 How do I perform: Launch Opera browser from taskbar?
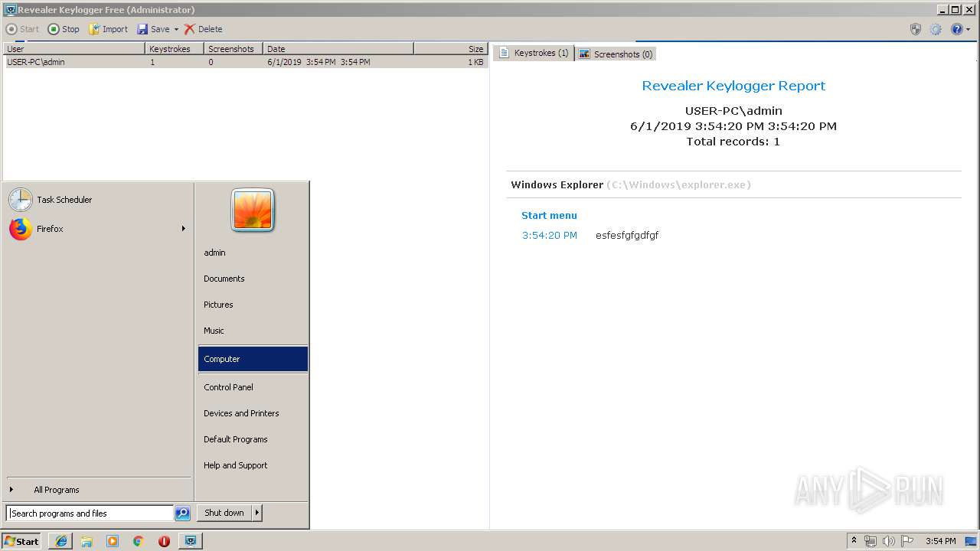164,541
